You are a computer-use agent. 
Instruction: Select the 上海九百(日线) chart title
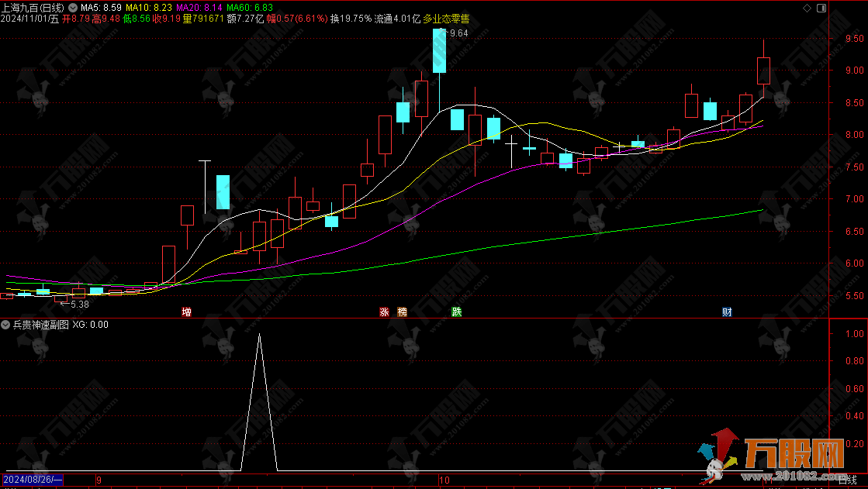coord(32,8)
